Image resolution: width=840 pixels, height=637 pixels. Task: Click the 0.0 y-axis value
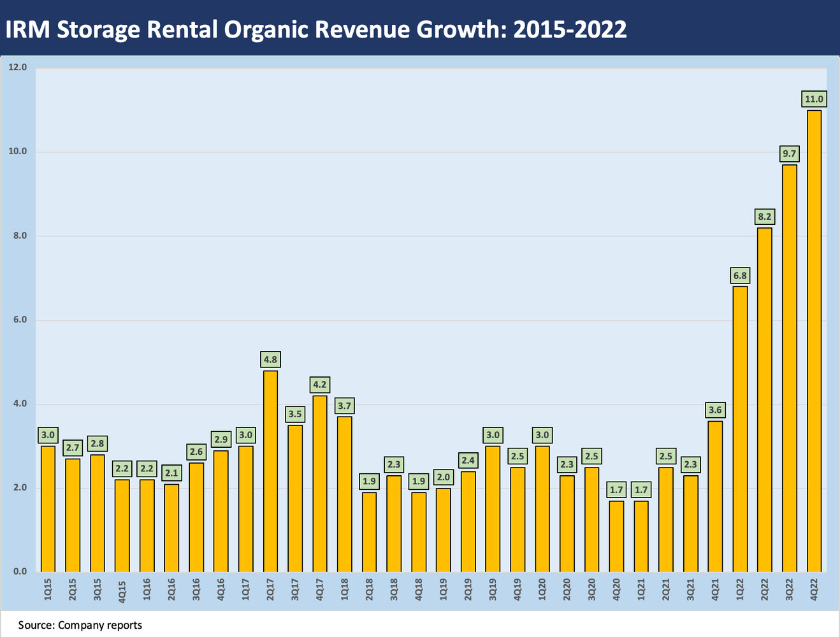pos(20,571)
